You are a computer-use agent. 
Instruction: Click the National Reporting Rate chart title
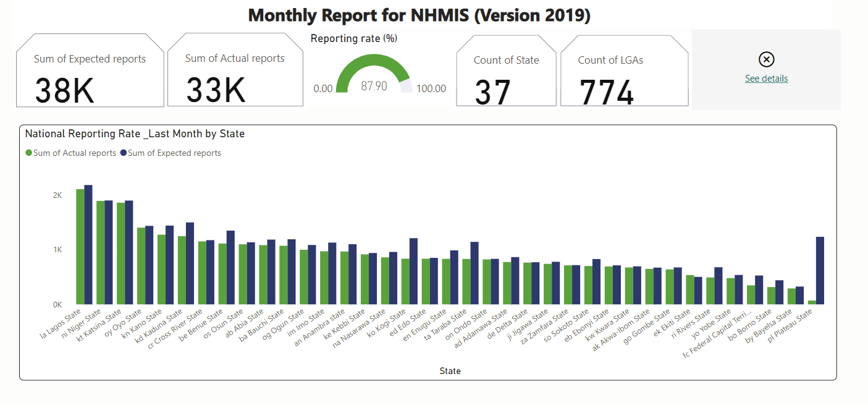tap(135, 134)
